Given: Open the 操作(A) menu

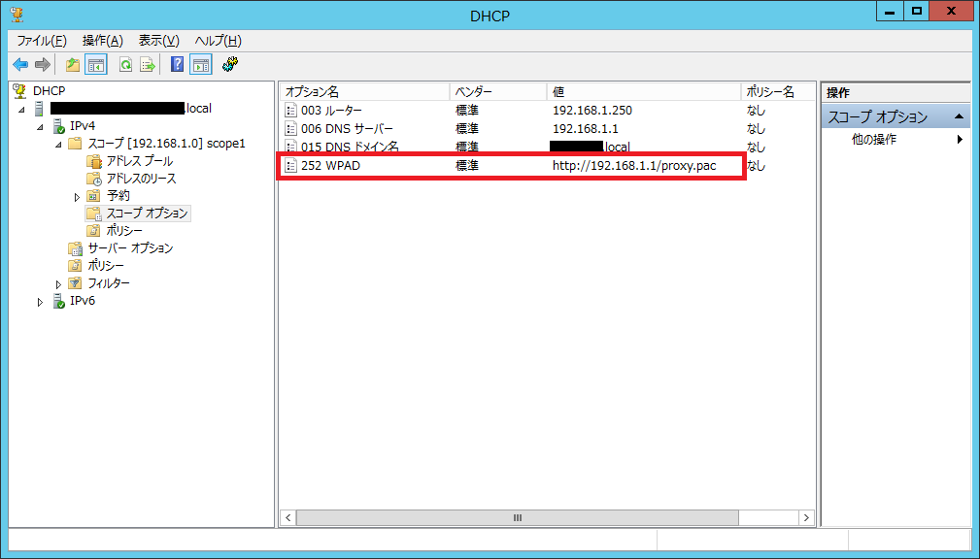Looking at the screenshot, I should tap(103, 41).
